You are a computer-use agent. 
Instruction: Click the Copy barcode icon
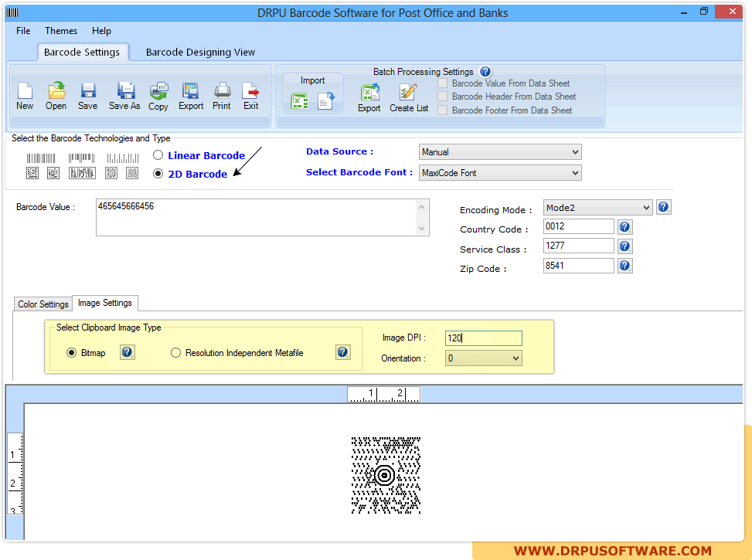tap(158, 90)
